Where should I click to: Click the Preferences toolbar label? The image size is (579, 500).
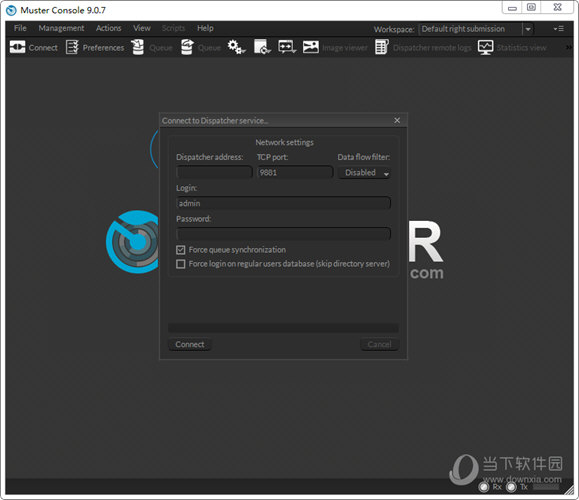tap(103, 48)
